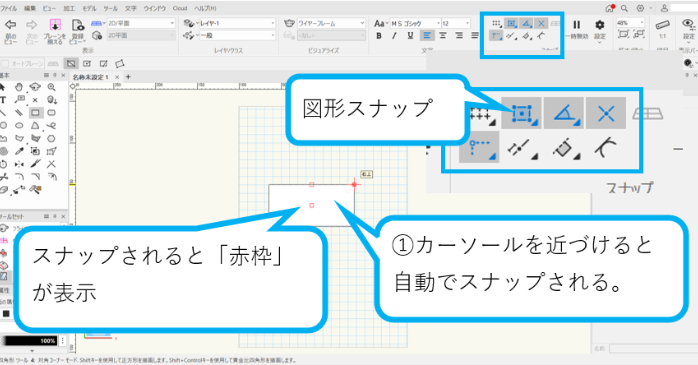This screenshot has height=365, width=698.
Task: Select the Attribute Mapping tool
Action: click(x=52, y=151)
